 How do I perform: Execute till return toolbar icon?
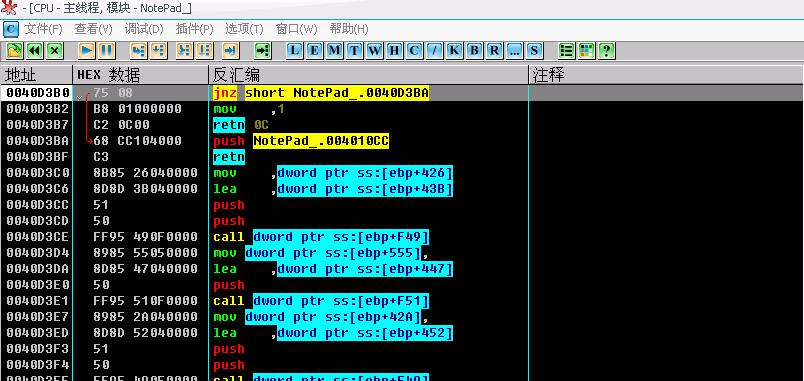(x=231, y=50)
